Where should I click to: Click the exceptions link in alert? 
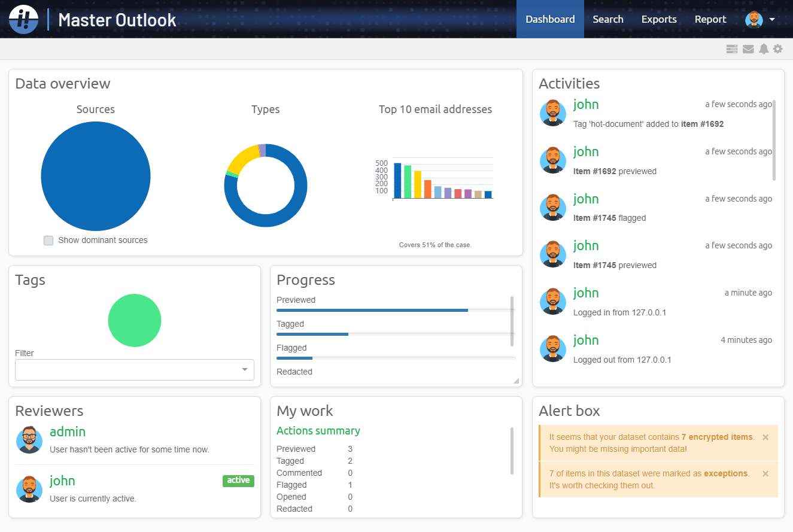[726, 473]
